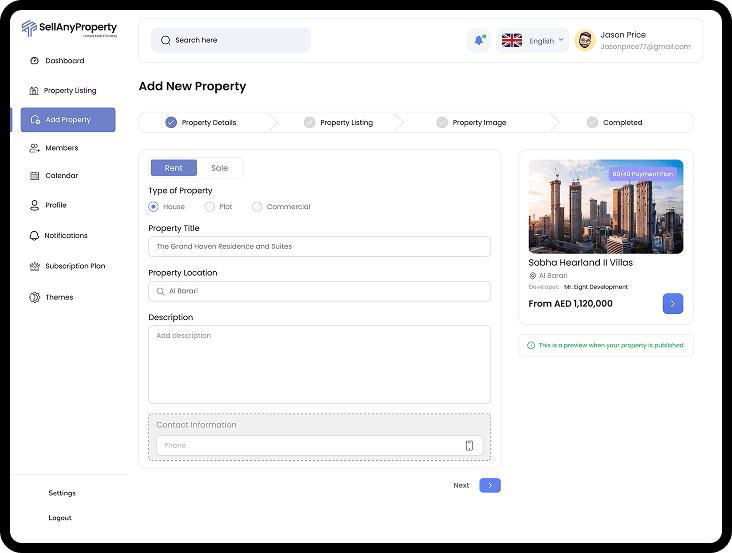Open notifications via top bar bell
Screen dimensions: 732x553
[x=479, y=40]
